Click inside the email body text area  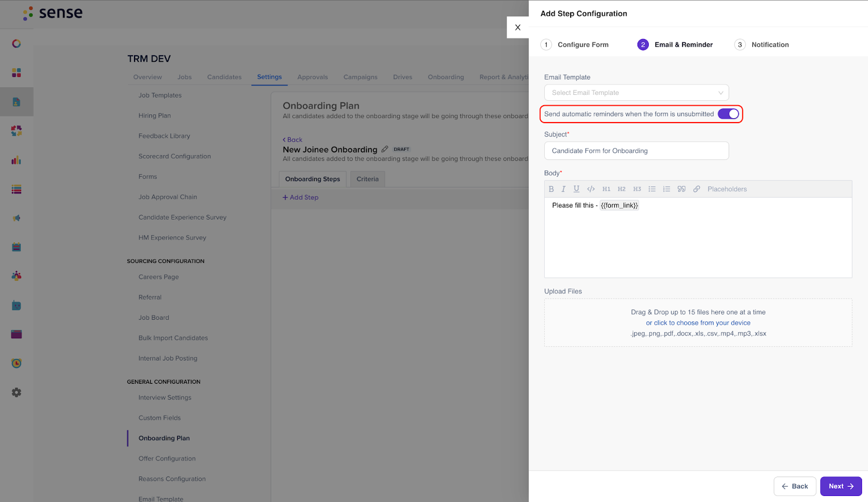coord(698,241)
